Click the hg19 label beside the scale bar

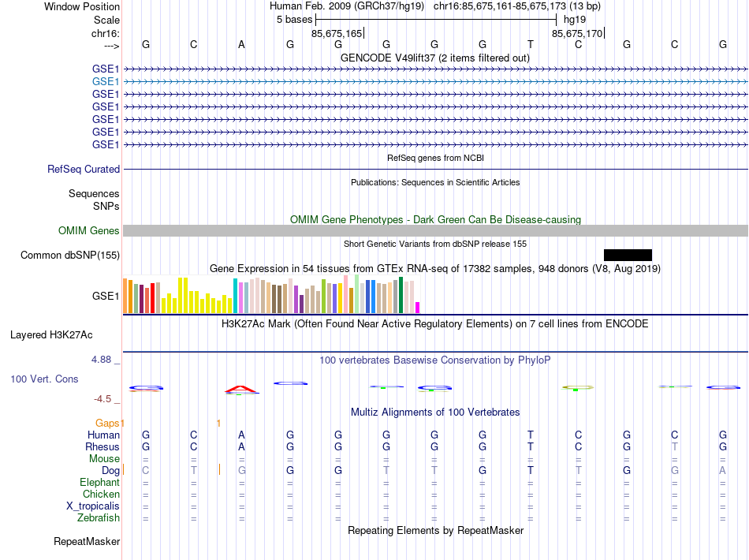click(575, 20)
